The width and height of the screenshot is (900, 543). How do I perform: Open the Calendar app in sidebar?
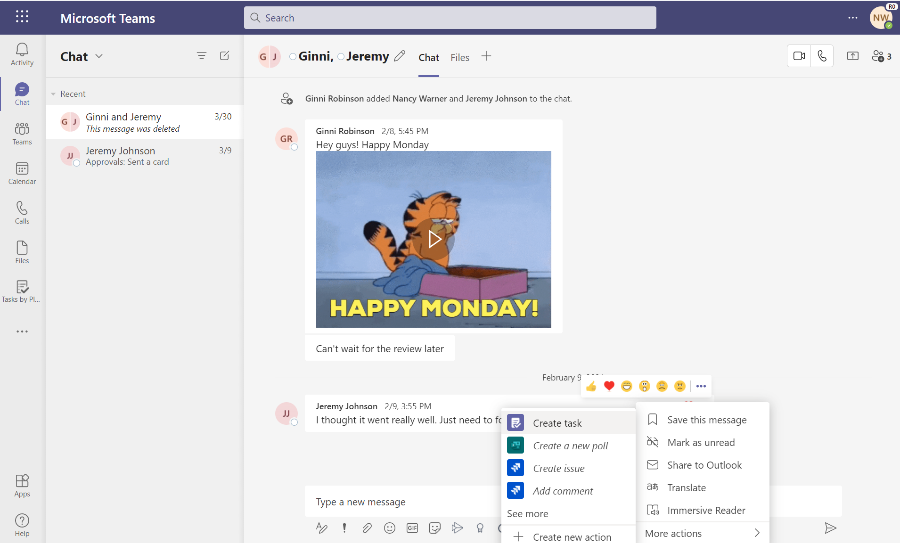(22, 173)
